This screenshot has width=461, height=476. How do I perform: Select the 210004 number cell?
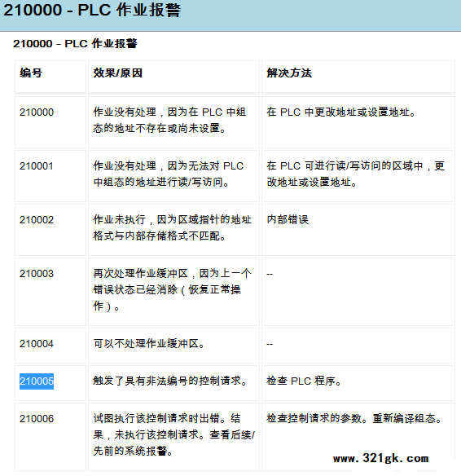click(50, 346)
